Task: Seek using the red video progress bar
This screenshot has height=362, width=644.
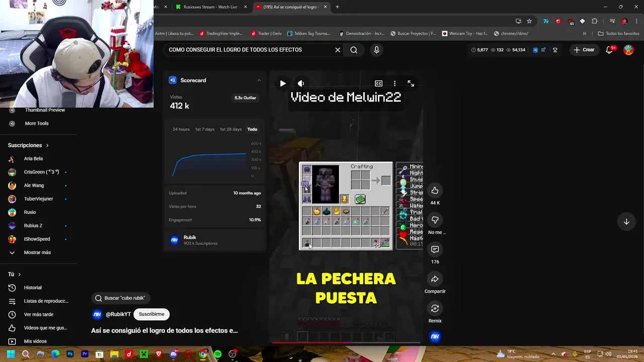Action: point(346,343)
